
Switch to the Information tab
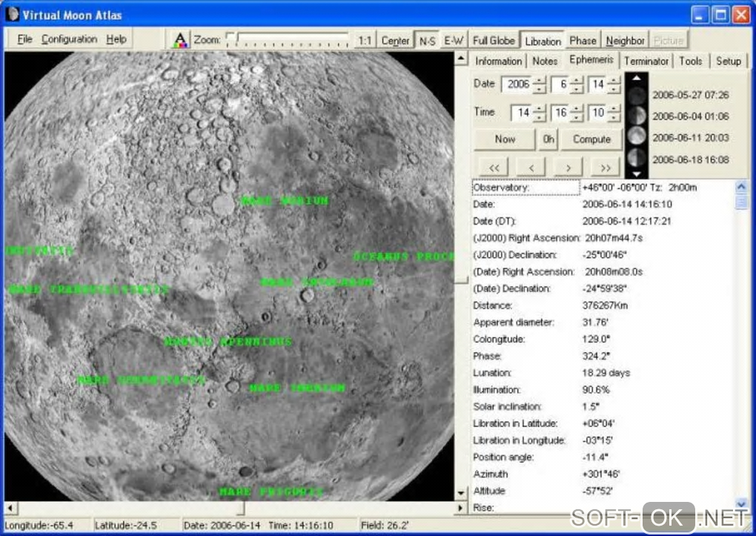pyautogui.click(x=498, y=62)
